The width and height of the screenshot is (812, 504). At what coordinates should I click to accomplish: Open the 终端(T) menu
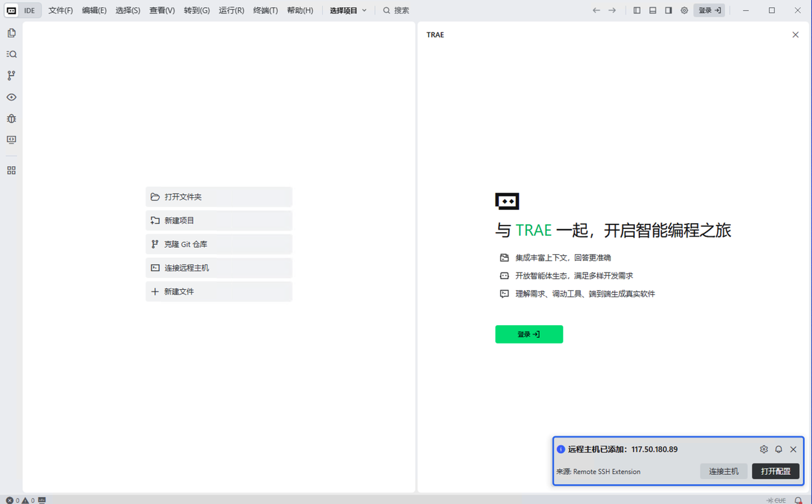[x=265, y=10]
